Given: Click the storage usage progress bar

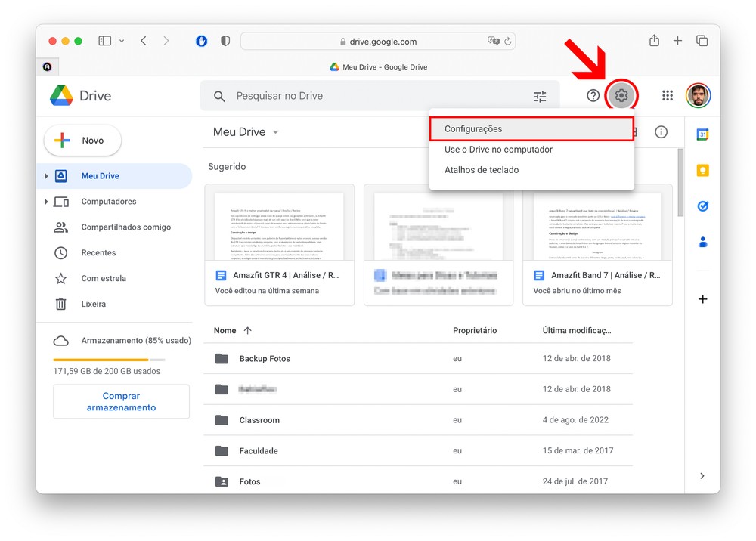Looking at the screenshot, I should tap(109, 360).
